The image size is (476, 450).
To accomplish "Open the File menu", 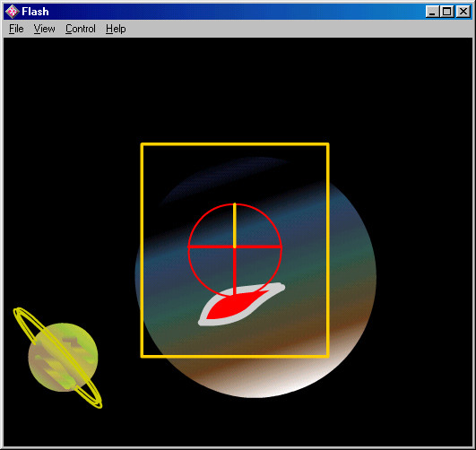I will 16,29.
